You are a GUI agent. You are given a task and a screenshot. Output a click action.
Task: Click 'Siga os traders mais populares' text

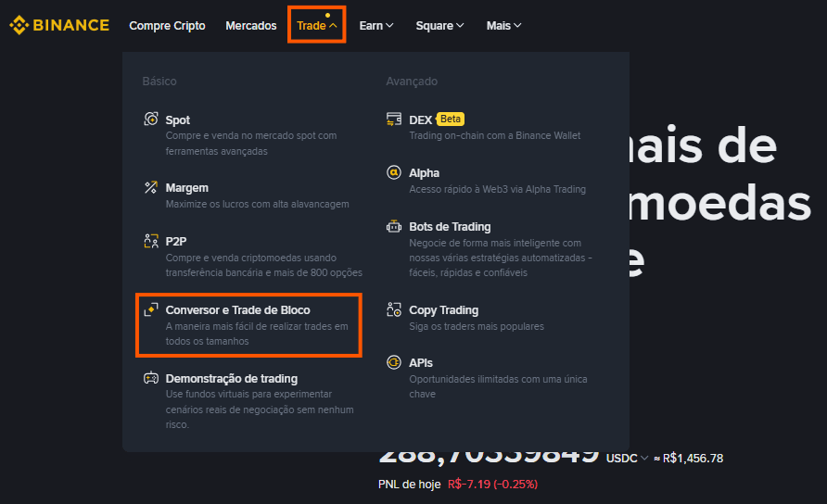point(477,326)
